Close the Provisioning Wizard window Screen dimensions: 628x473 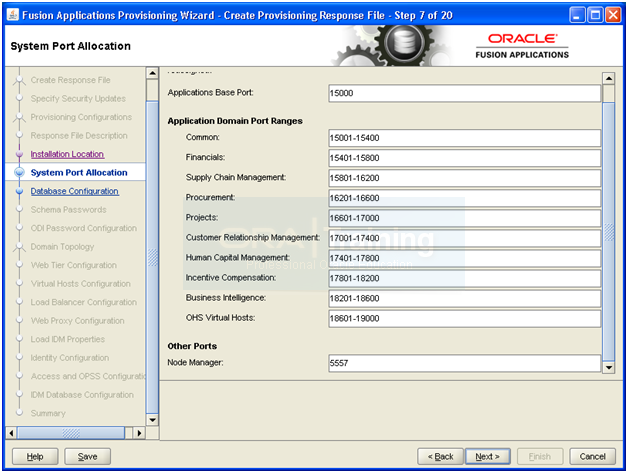coord(613,15)
